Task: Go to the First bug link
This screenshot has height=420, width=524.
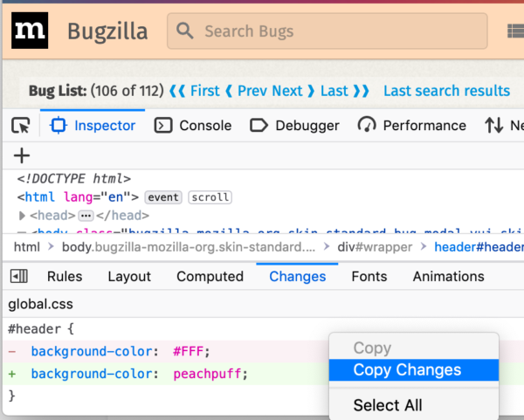Action: click(195, 91)
